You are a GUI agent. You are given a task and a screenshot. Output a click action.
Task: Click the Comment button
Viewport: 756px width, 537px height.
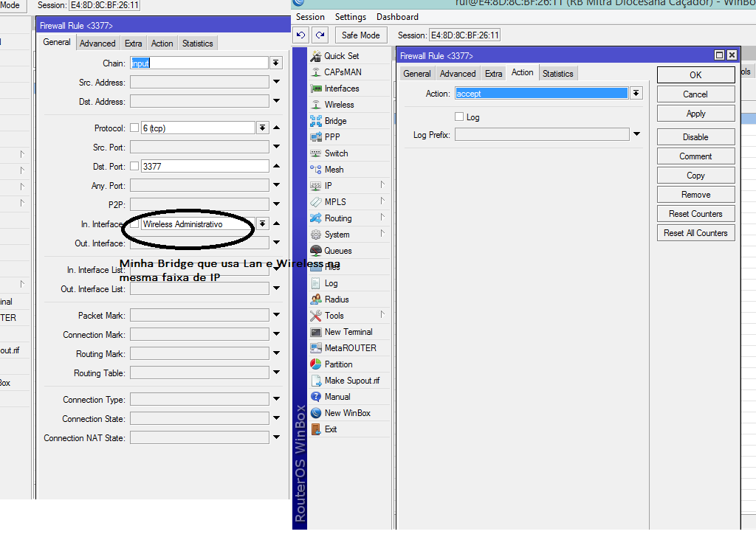click(x=695, y=156)
